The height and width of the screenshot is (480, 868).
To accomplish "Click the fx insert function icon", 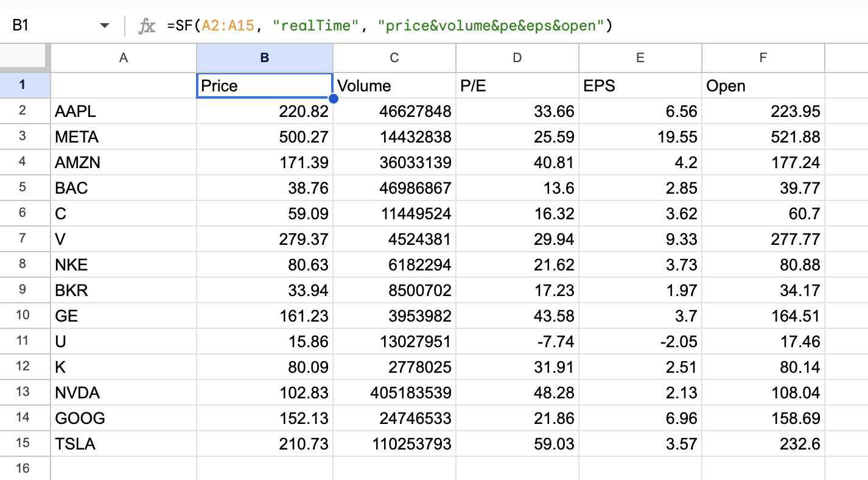I will (145, 26).
